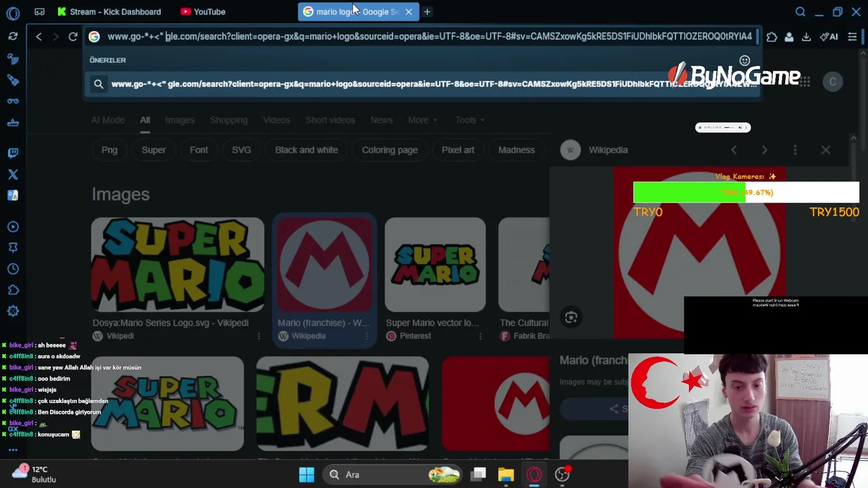
Task: Click the sidebar sync arrows icon
Action: 13,37
